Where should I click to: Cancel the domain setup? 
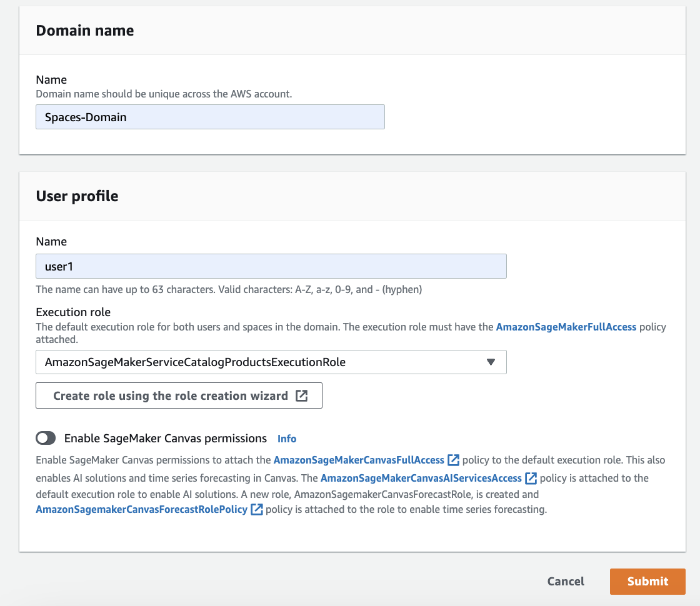pyautogui.click(x=566, y=581)
